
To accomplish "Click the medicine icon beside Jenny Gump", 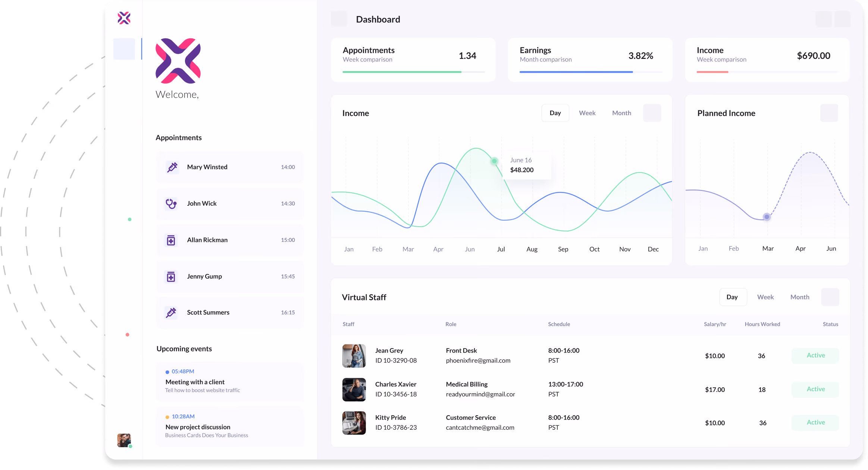I will [x=171, y=277].
